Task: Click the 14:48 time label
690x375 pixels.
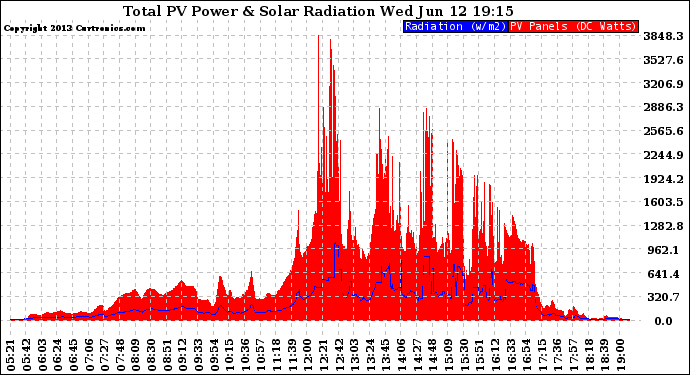Action: coord(433,355)
